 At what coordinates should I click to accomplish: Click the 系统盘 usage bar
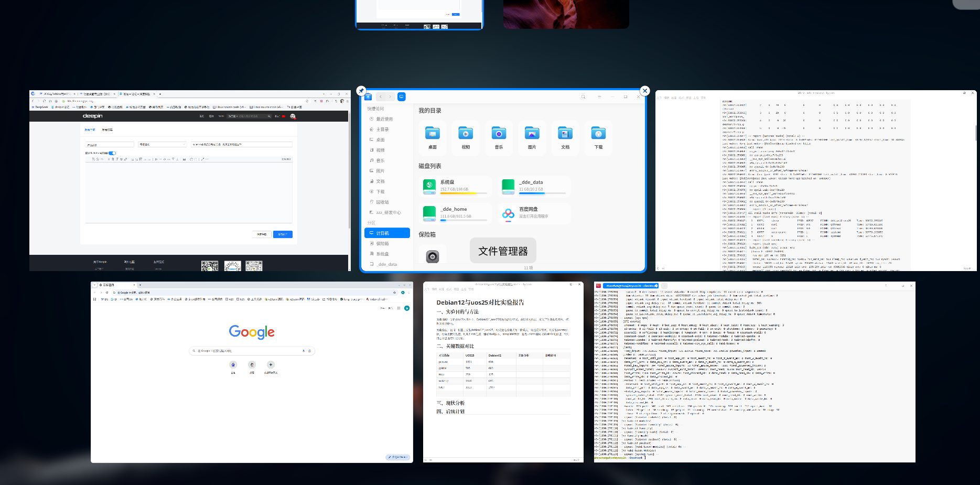464,193
